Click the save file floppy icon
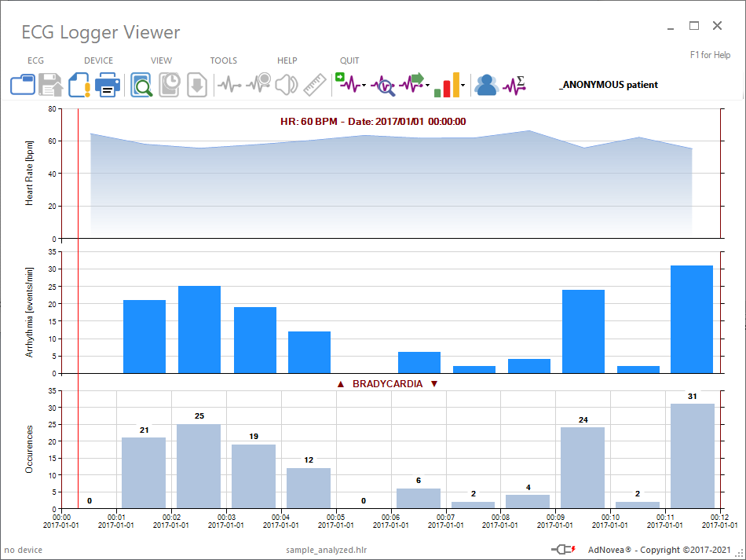The width and height of the screenshot is (746, 560). pos(50,85)
